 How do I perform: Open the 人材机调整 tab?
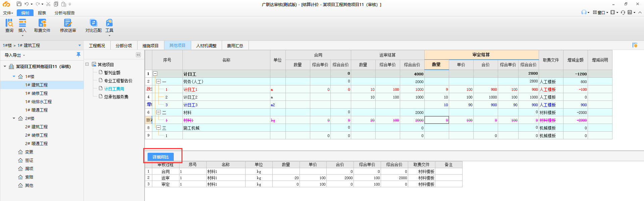click(206, 46)
